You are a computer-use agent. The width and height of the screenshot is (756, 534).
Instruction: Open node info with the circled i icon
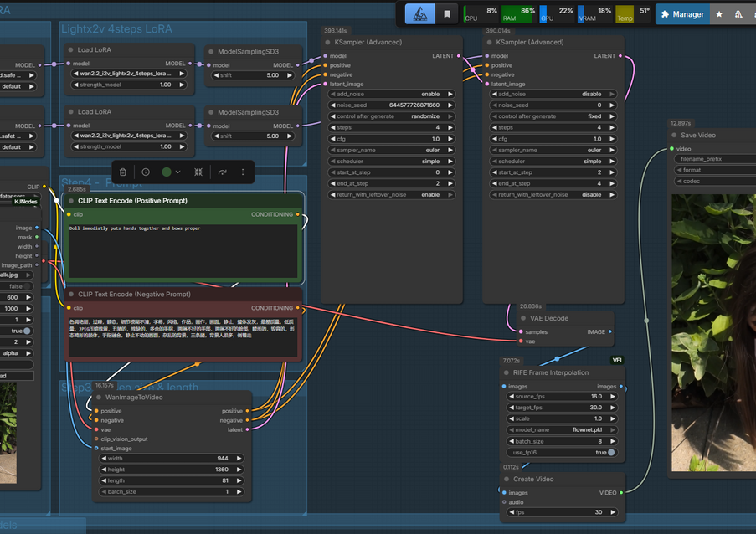tap(146, 172)
